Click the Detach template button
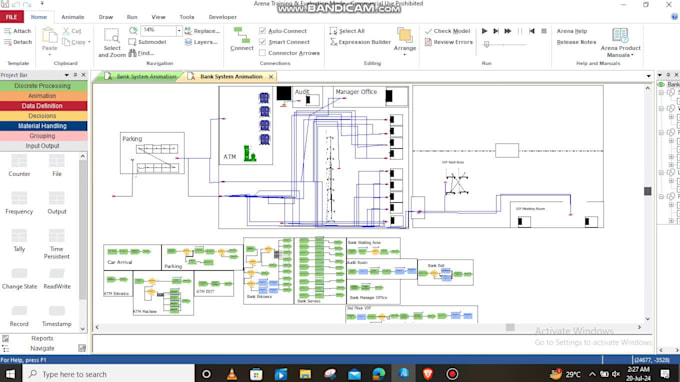Image resolution: width=680 pixels, height=382 pixels. (18, 42)
